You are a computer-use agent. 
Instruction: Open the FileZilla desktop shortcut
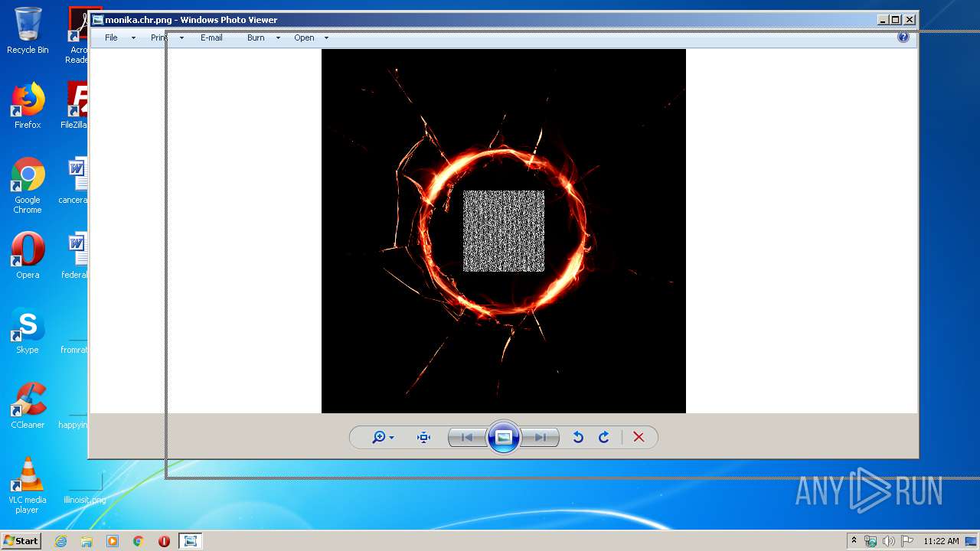[x=76, y=106]
